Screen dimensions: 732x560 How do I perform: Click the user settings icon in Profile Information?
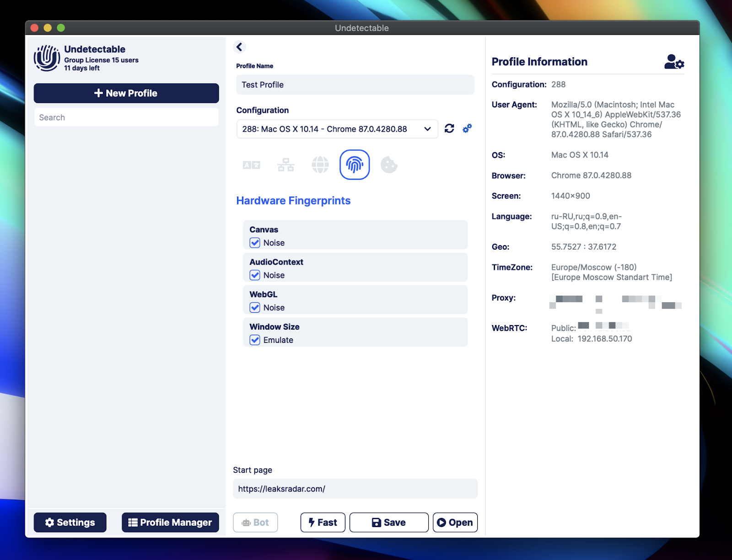674,62
